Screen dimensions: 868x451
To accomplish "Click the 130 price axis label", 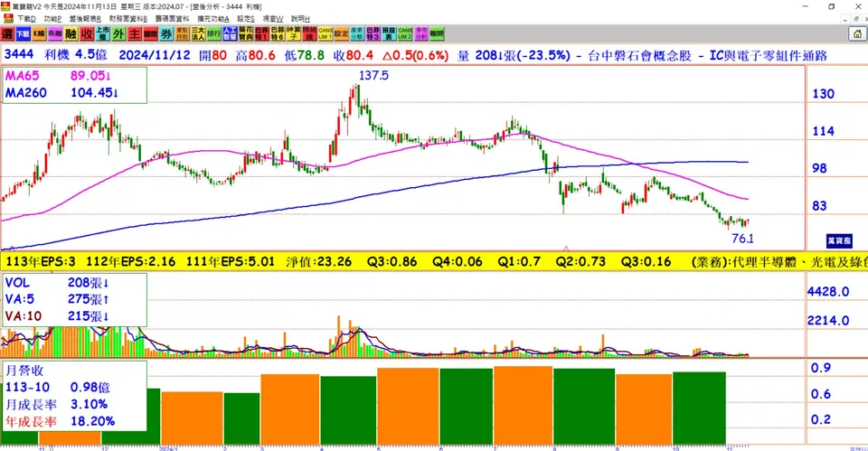I will click(x=823, y=94).
